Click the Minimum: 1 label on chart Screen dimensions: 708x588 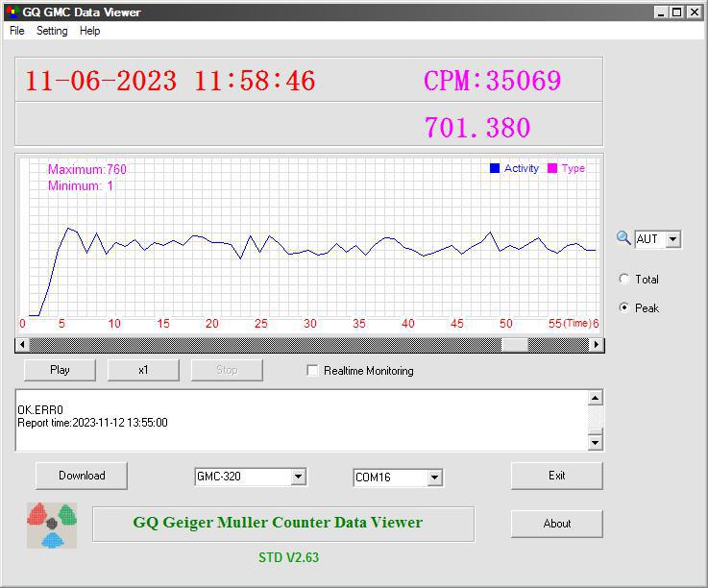click(81, 185)
